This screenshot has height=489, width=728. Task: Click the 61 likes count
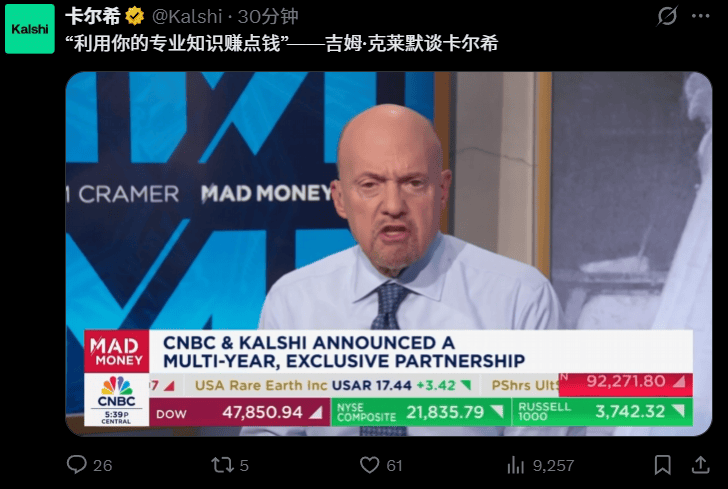394,465
